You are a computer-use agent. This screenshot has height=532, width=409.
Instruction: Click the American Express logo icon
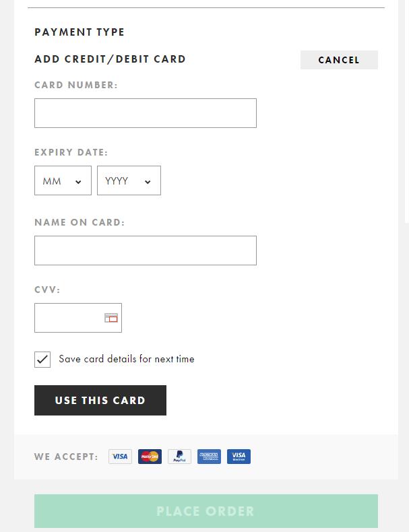point(209,457)
